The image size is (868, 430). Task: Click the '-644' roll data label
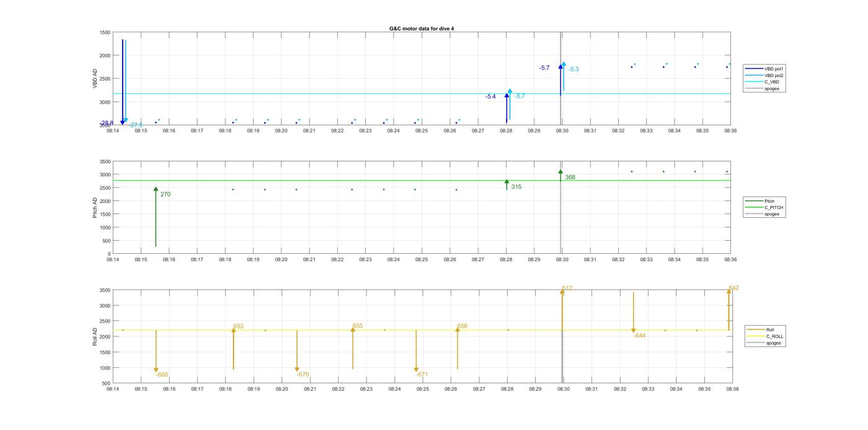(x=640, y=336)
